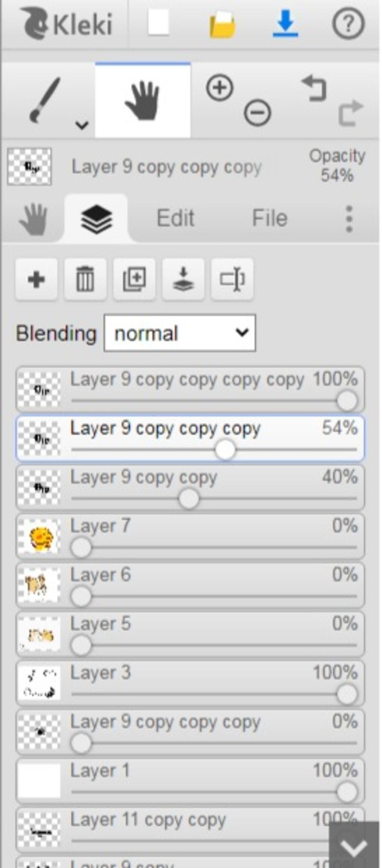382x868 pixels.
Task: Click the zoom out icon
Action: point(257,113)
